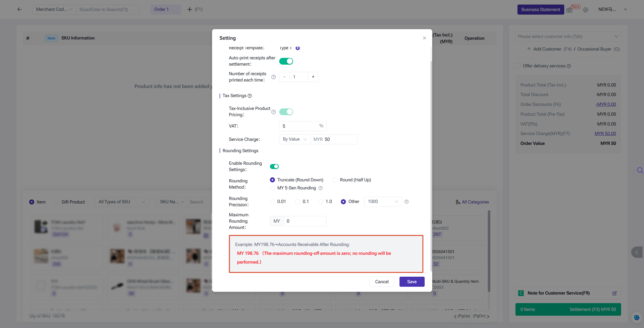Viewport: 644px width, 328px height.
Task: Expand the customer info selector
Action: (568, 36)
